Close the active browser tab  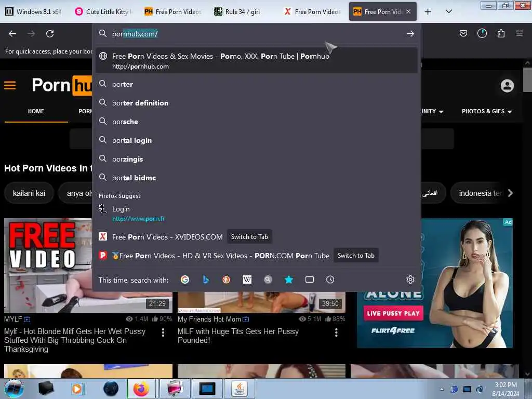click(408, 11)
